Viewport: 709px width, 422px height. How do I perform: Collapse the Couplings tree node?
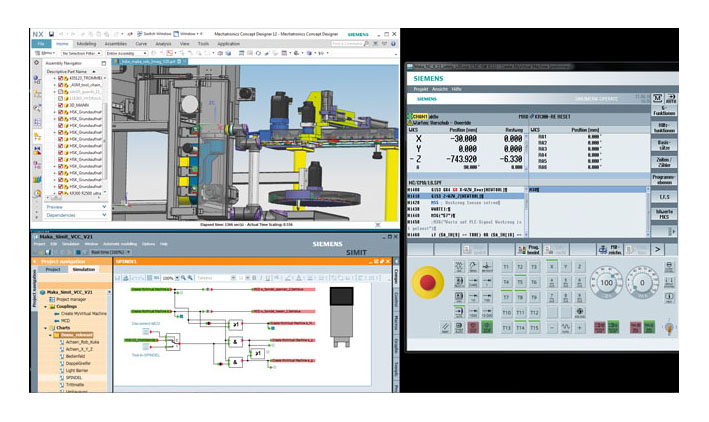click(x=46, y=307)
